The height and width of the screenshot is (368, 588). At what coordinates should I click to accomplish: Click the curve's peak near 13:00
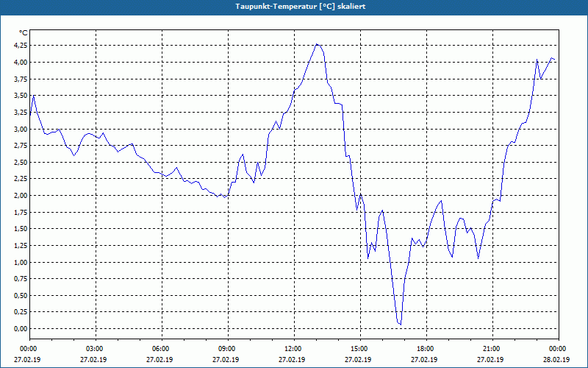tap(317, 44)
